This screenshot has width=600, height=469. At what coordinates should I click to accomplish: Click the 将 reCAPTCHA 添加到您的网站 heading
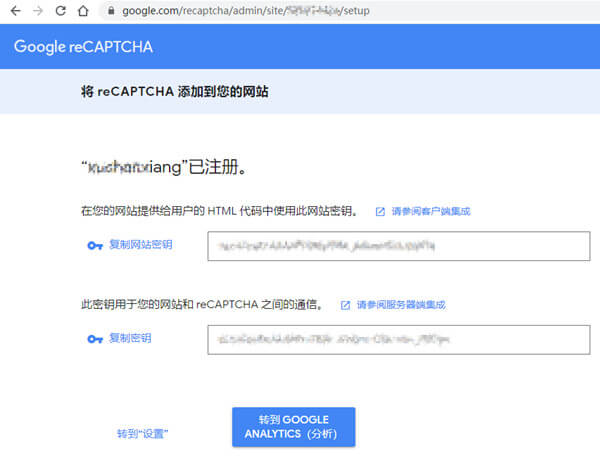tap(174, 92)
